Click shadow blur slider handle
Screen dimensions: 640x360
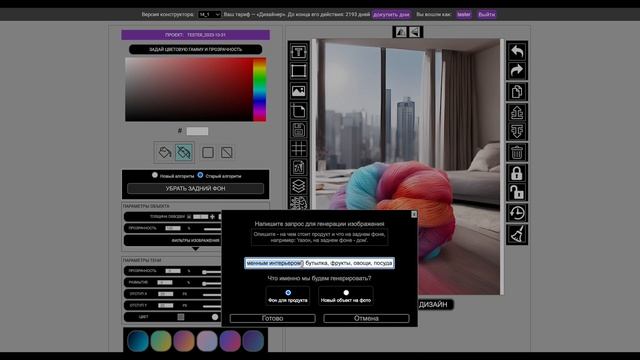tap(204, 283)
